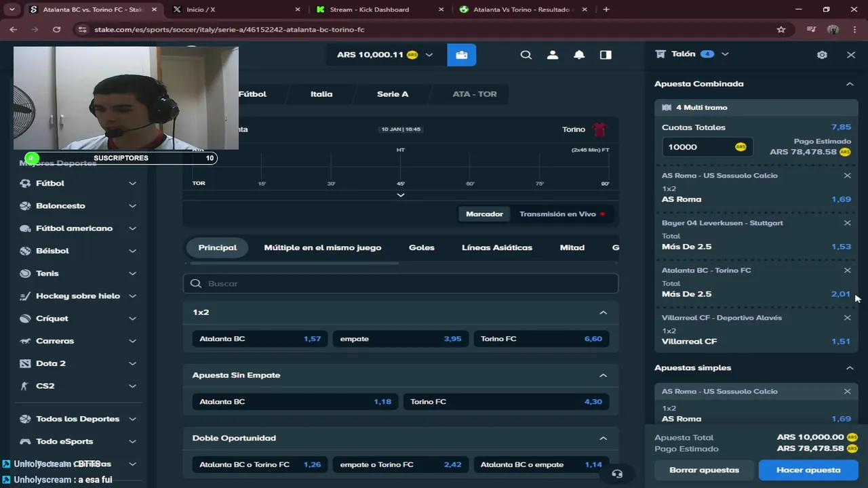Open bet slip settings gear
Image resolution: width=868 pixels, height=488 pixels.
coord(822,55)
